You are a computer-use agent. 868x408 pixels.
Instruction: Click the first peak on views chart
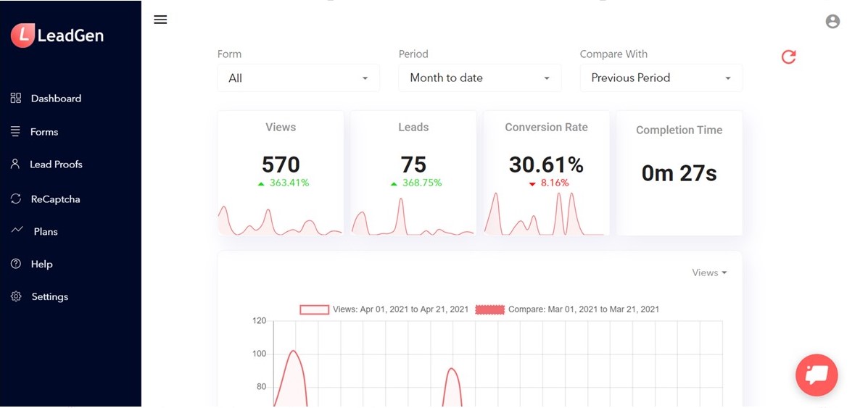pos(294,351)
